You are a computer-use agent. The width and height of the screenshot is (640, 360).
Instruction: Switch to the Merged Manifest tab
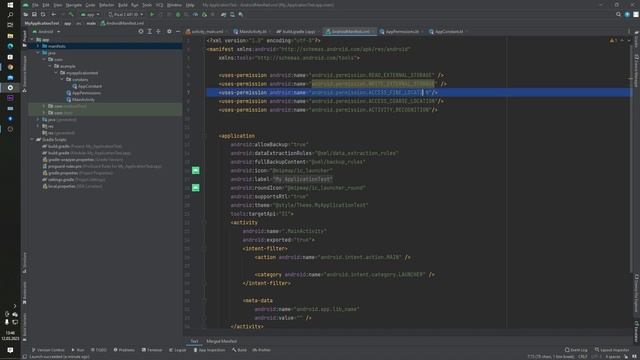[x=222, y=341]
